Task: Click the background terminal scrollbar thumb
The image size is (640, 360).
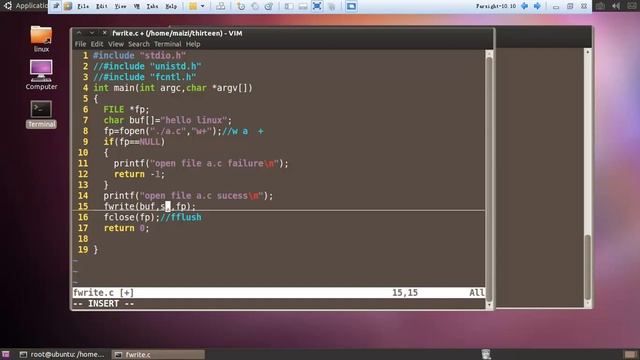Action: tap(587, 267)
